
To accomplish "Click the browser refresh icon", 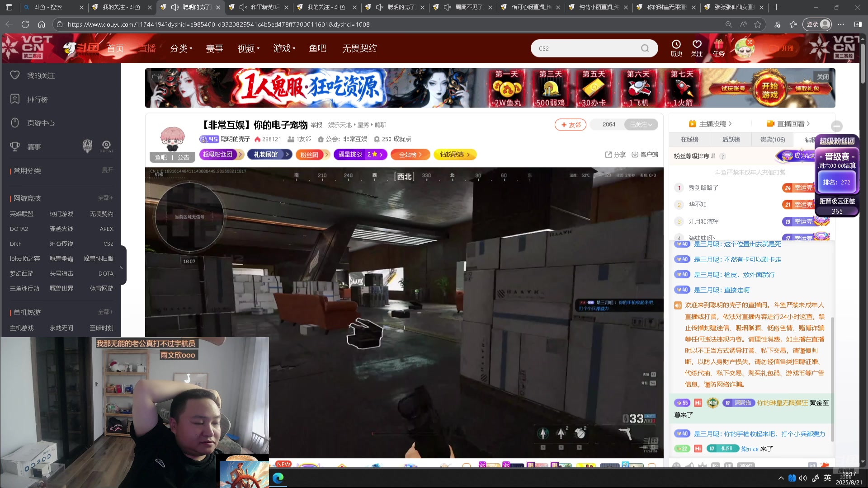I will (x=25, y=24).
